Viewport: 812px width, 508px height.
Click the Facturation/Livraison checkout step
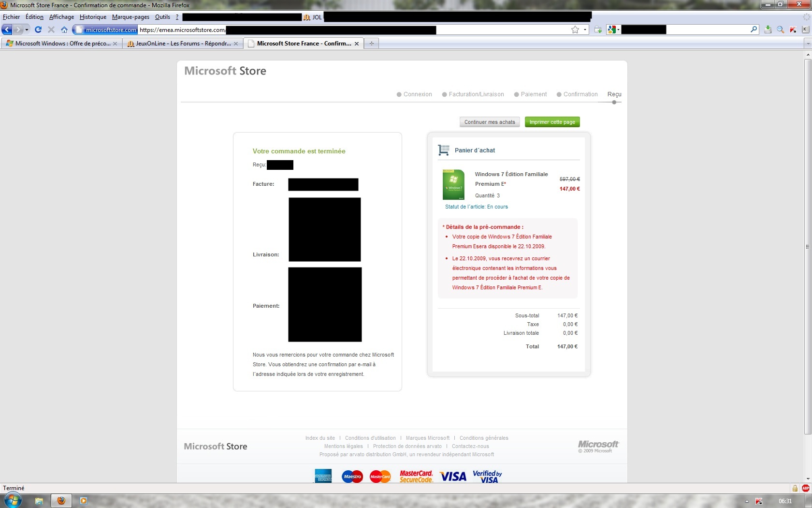coord(473,94)
